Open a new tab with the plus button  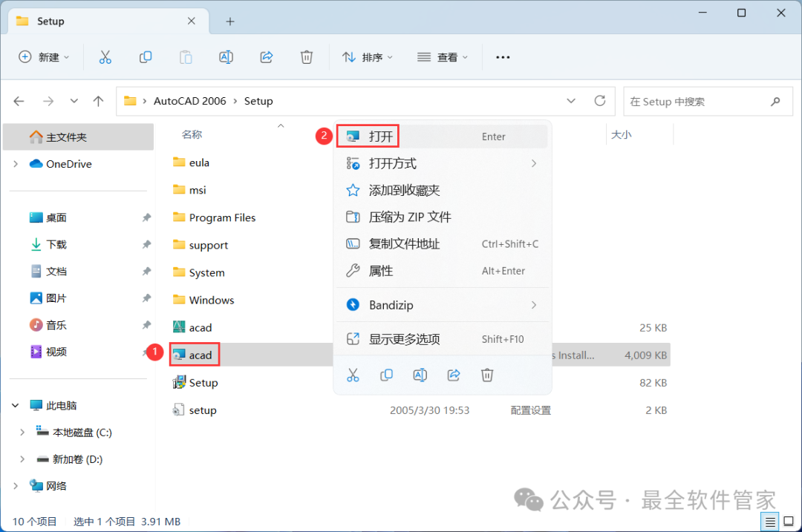pyautogui.click(x=230, y=22)
